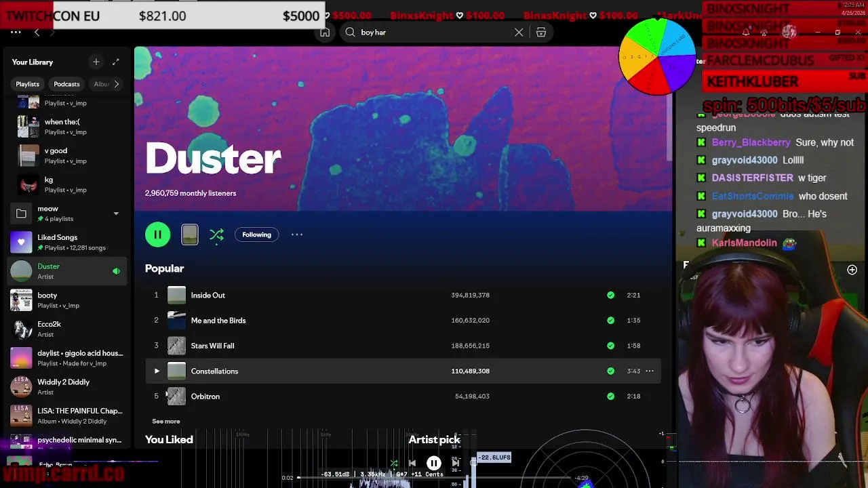Open the meow folder

point(66,213)
